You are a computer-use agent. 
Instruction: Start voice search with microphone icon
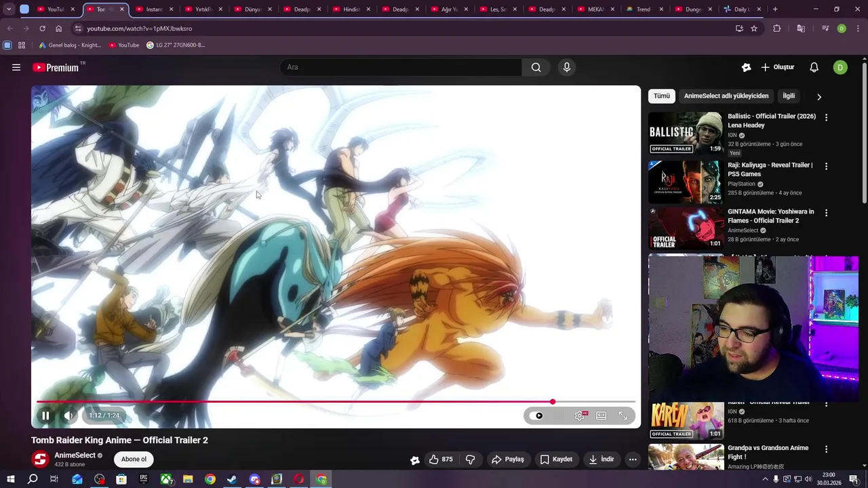567,67
